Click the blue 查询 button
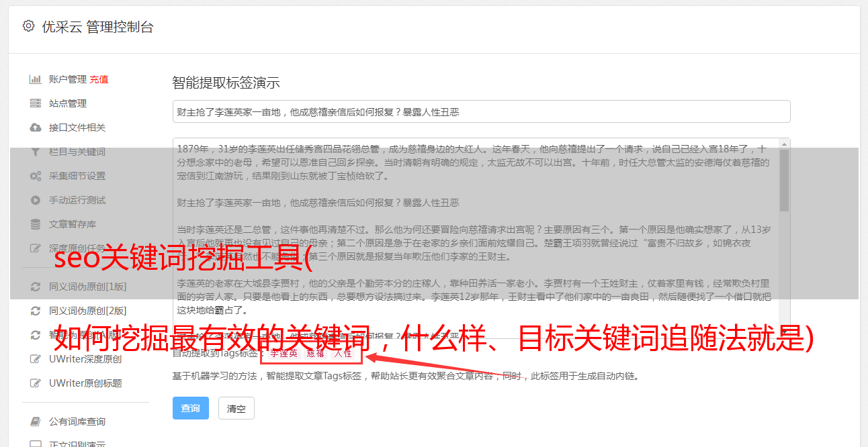Image resolution: width=868 pixels, height=447 pixels. [191, 408]
